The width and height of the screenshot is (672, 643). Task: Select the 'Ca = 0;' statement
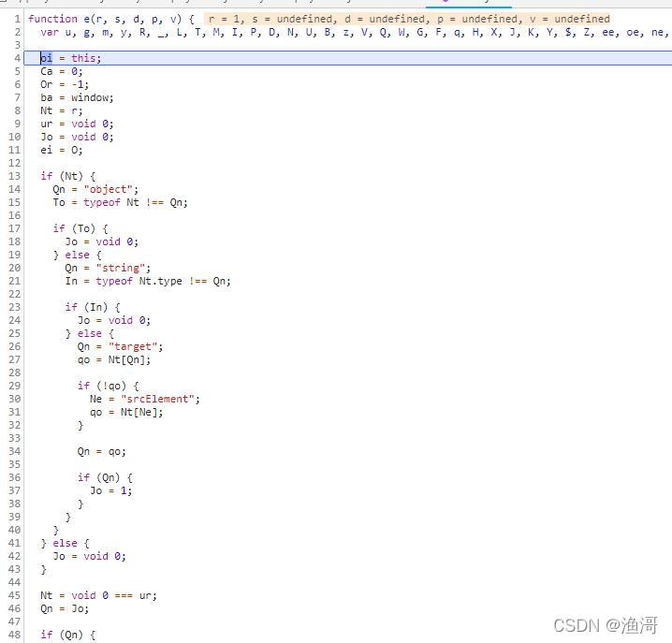coord(61,71)
